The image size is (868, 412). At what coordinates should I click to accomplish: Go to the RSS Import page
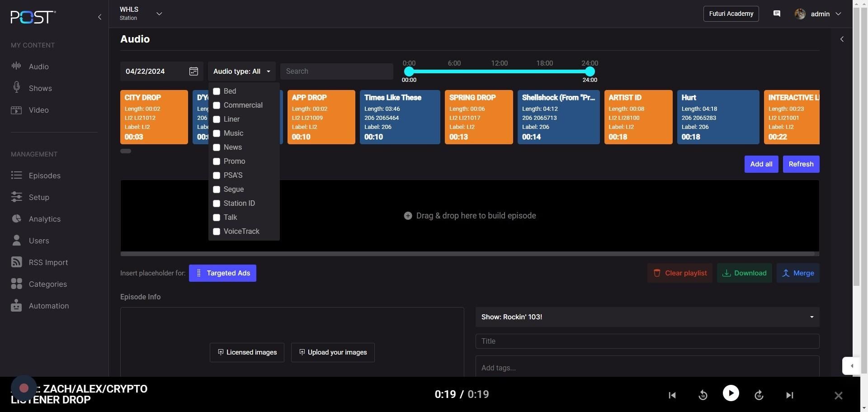click(x=48, y=262)
